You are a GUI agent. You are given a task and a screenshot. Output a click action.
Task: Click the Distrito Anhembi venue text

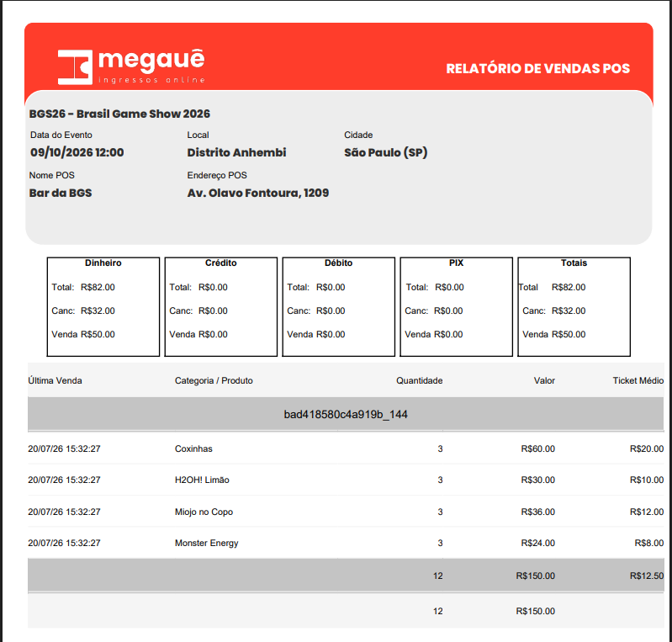click(x=236, y=152)
